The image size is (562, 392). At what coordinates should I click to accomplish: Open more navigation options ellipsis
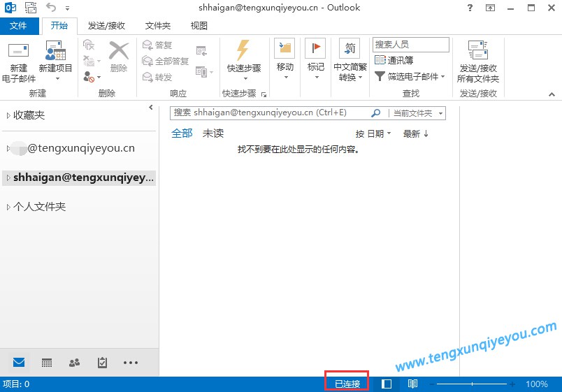(131, 363)
